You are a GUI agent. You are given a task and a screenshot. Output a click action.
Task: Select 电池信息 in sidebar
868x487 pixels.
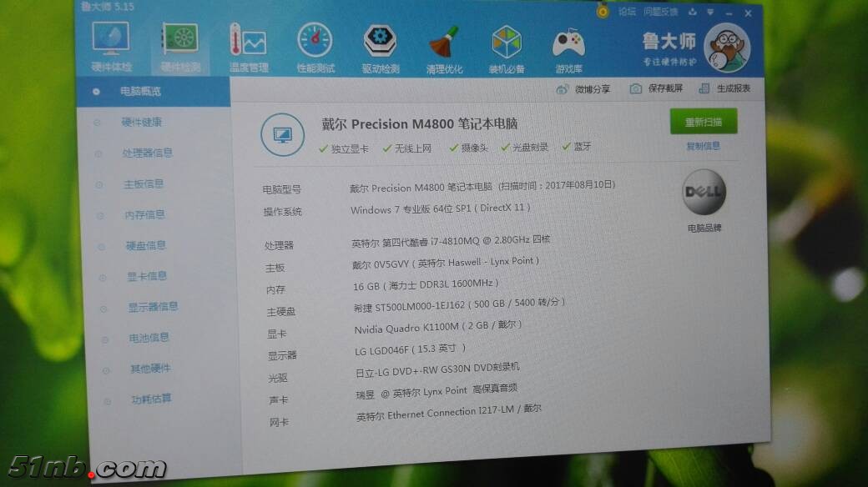click(149, 337)
